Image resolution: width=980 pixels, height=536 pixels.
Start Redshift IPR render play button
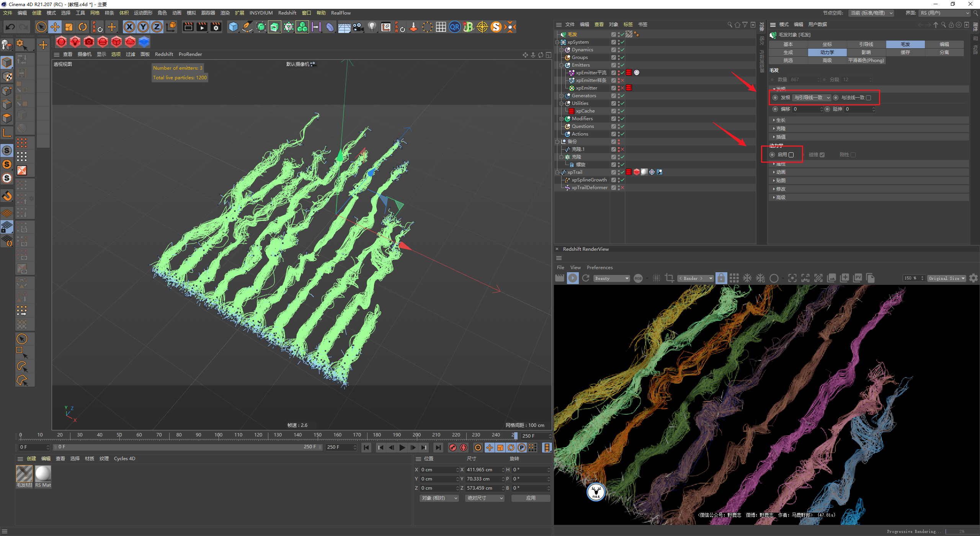[573, 278]
